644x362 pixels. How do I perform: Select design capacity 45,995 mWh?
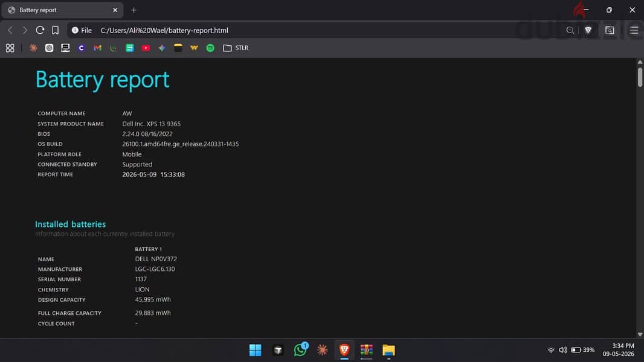point(153,300)
